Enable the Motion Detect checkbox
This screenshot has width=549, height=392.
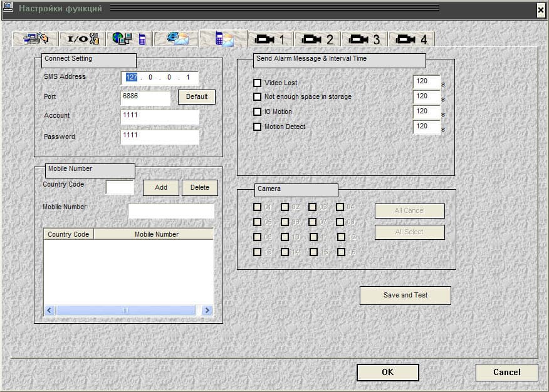[x=257, y=126]
